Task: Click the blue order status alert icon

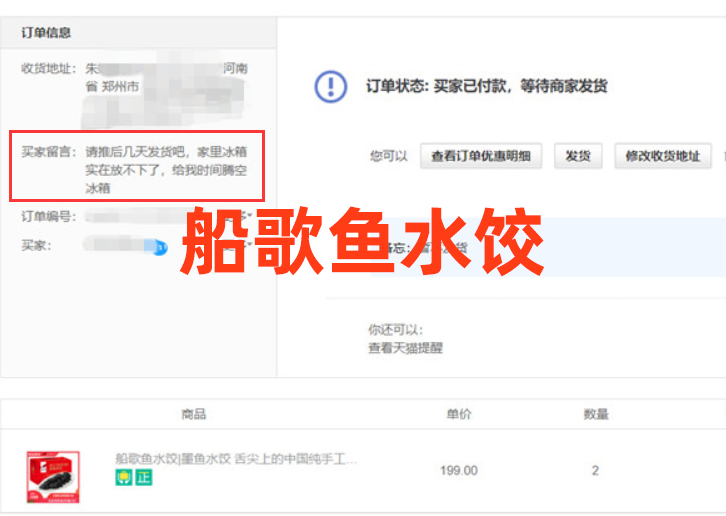Action: [x=331, y=87]
